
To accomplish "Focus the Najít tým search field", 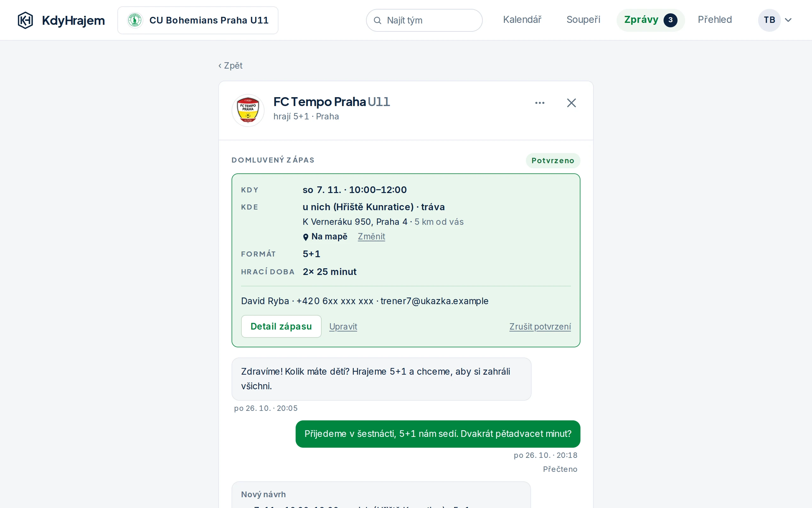I will click(424, 21).
